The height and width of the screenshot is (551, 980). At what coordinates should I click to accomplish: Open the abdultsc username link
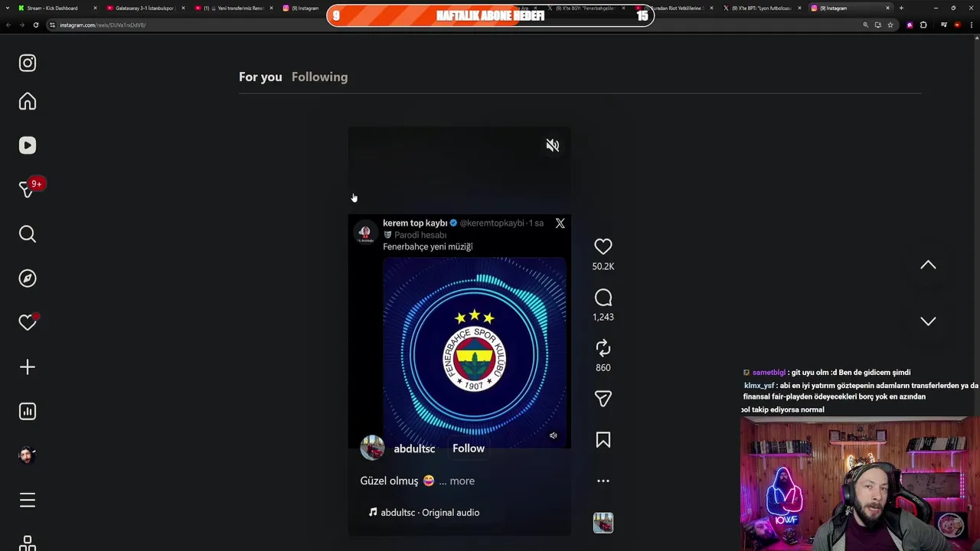[x=414, y=448]
